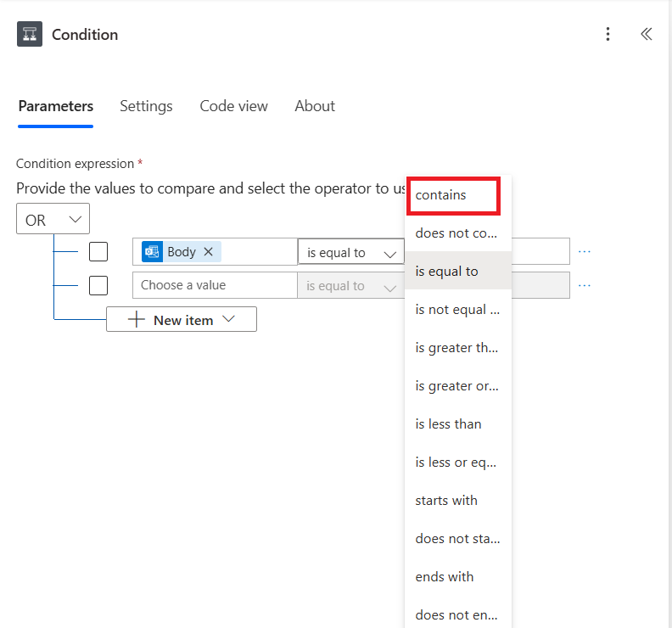Open the Code view tab

point(234,106)
